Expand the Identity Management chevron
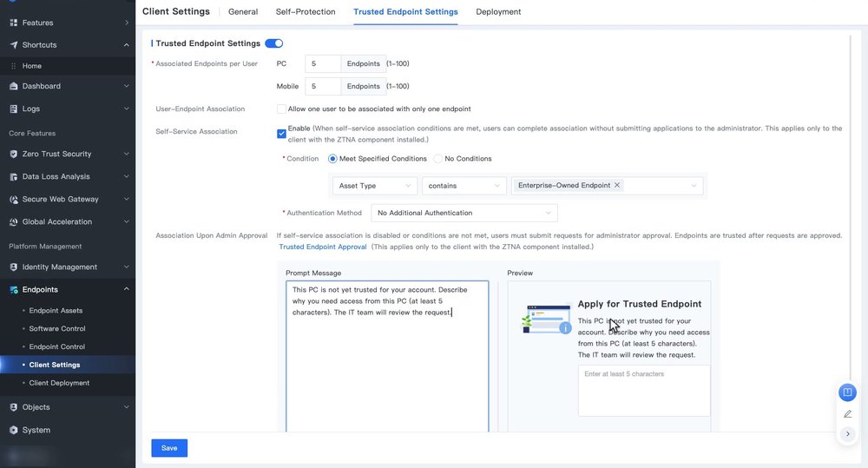This screenshot has height=468, width=868. click(127, 267)
